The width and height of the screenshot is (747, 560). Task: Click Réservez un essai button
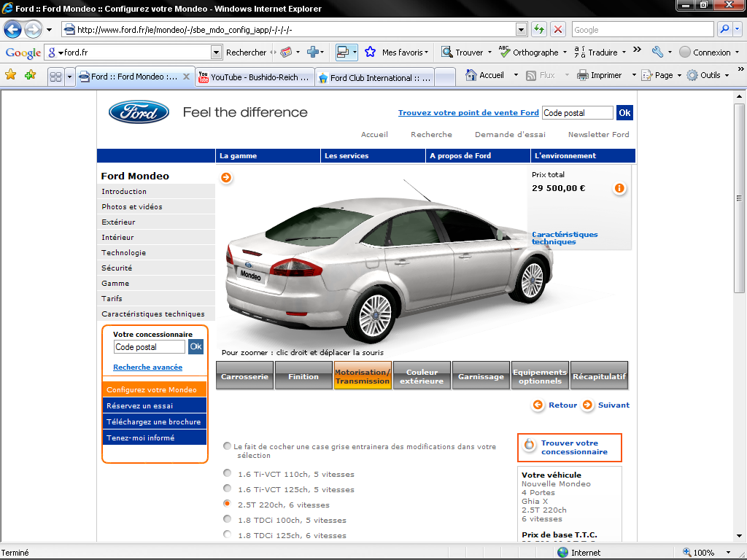click(155, 405)
